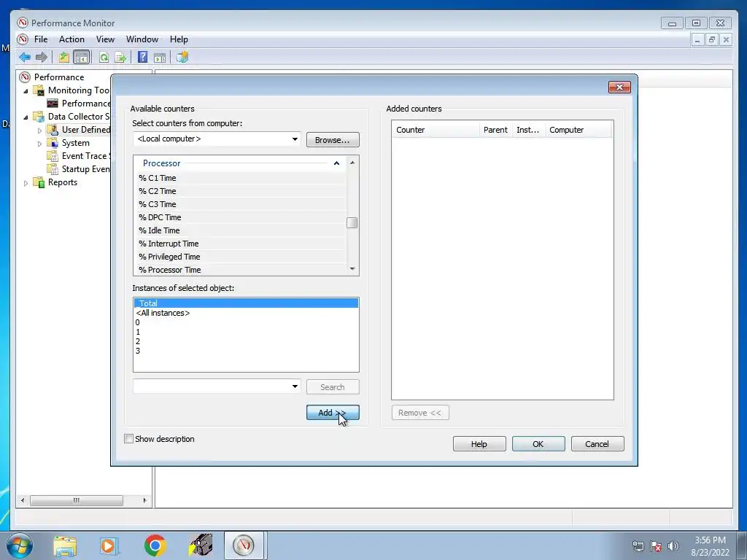Open Windows Explorer from the taskbar
Viewport: 747px width, 560px height.
pos(65,545)
